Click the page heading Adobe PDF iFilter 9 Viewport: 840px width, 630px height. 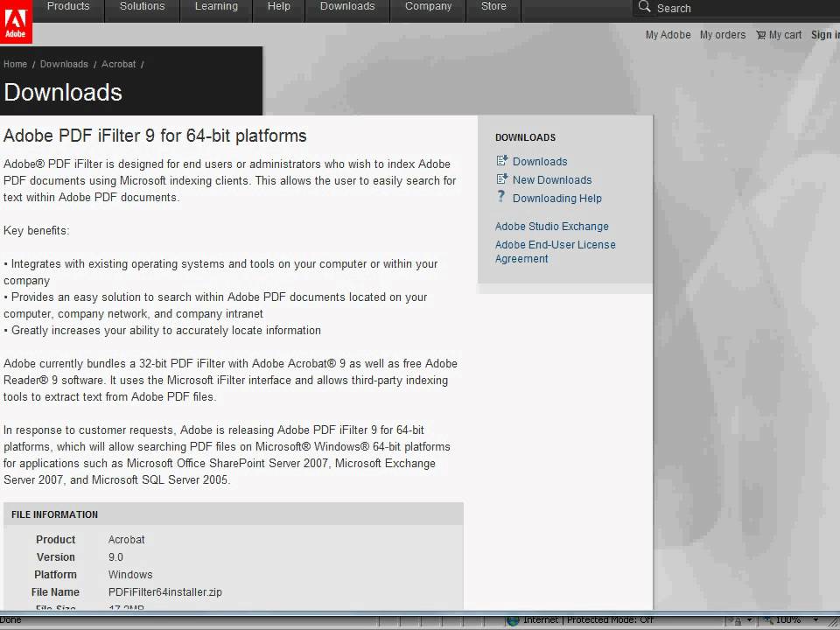155,136
